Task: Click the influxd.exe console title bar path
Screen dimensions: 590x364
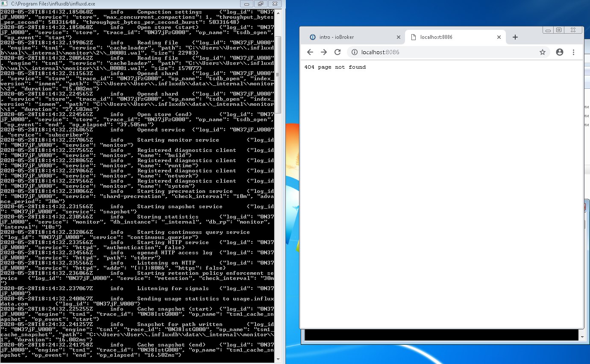Action: click(x=53, y=3)
